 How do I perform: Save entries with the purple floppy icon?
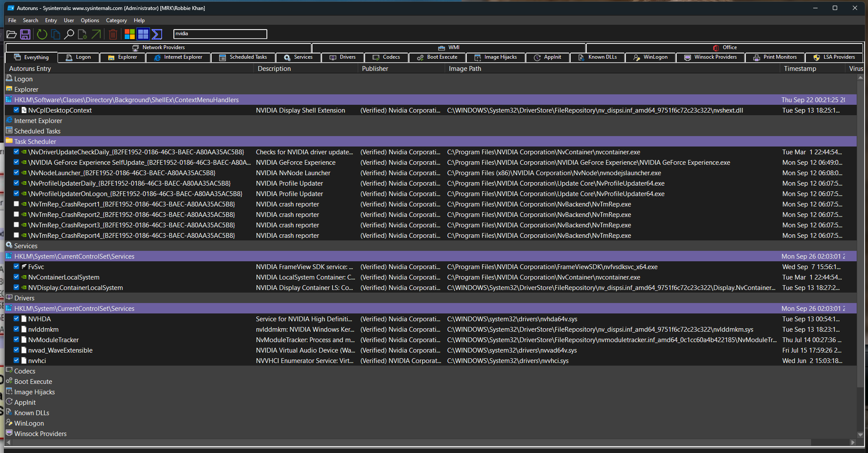25,34
